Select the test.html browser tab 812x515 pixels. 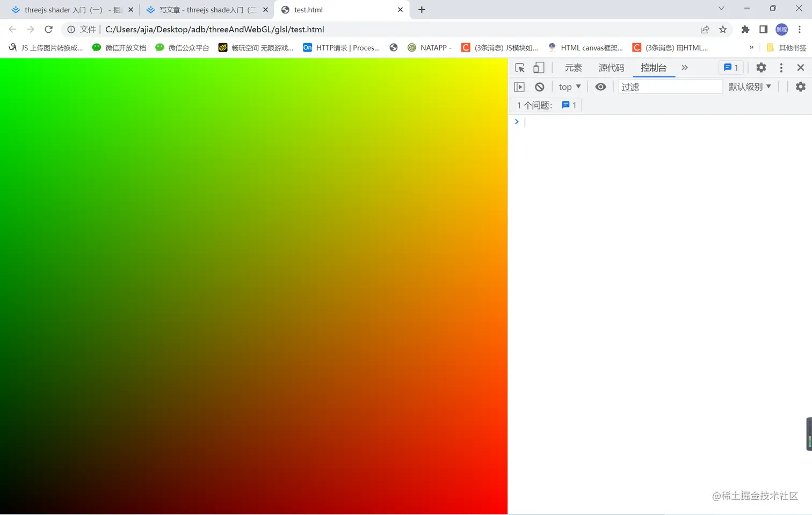pyautogui.click(x=342, y=10)
